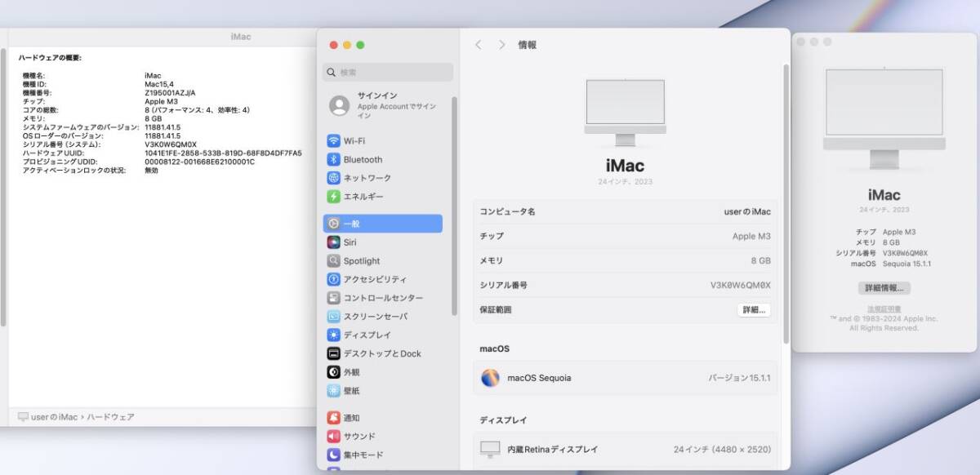
Task: Click Sequoia 15.1.1 in About window
Action: coord(907,264)
